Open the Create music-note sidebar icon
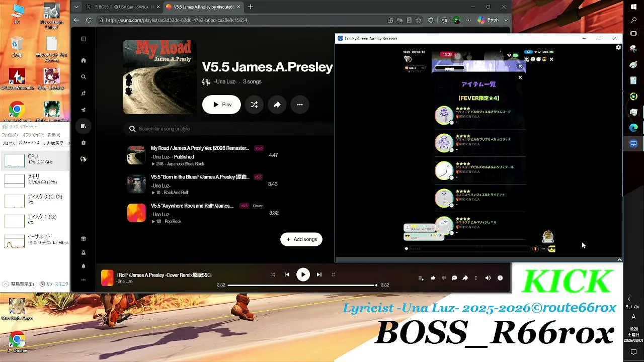 pyautogui.click(x=84, y=94)
